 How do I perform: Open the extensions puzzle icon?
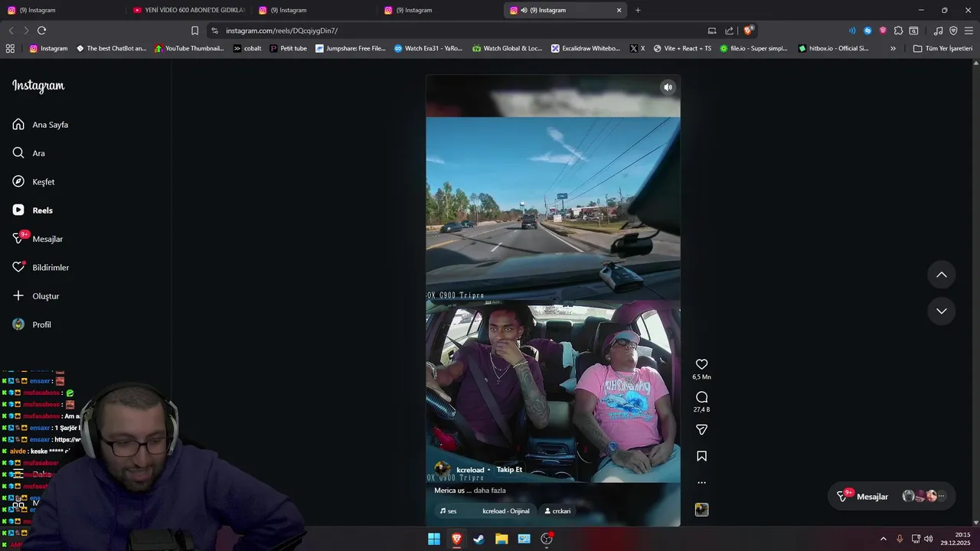click(x=898, y=31)
